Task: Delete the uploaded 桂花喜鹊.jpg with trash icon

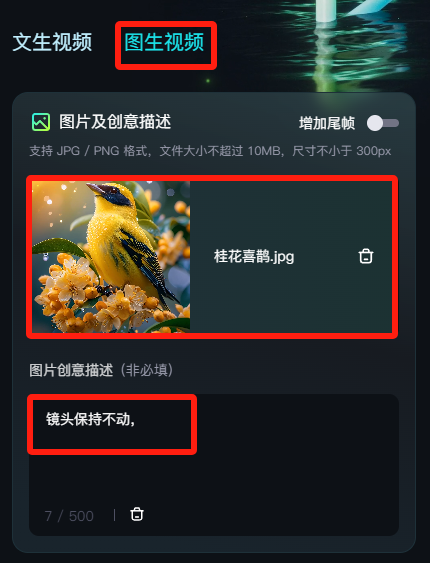Action: [x=366, y=256]
